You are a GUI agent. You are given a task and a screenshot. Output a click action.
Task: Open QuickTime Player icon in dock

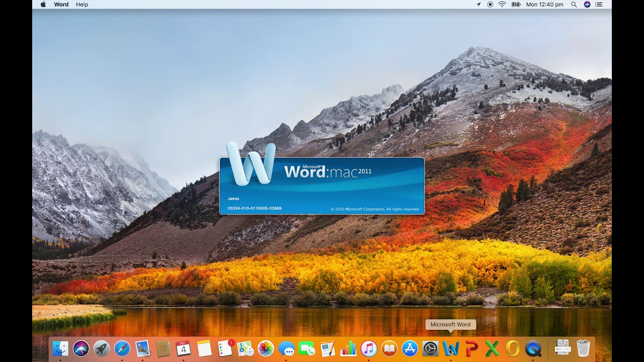pyautogui.click(x=533, y=348)
